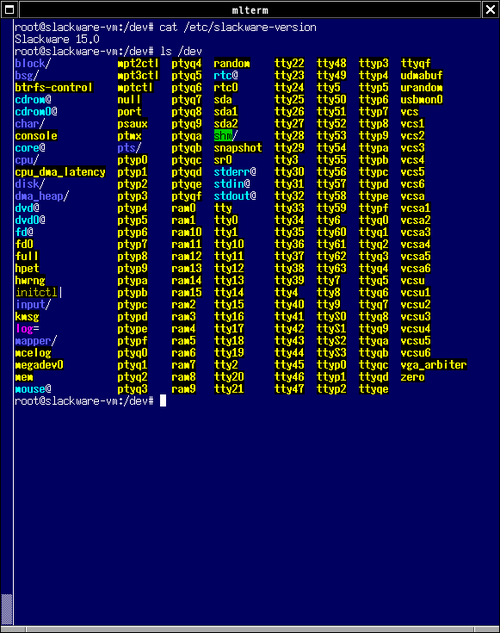Select the dma_heap/ directory entry
500x633 pixels.
coord(42,197)
